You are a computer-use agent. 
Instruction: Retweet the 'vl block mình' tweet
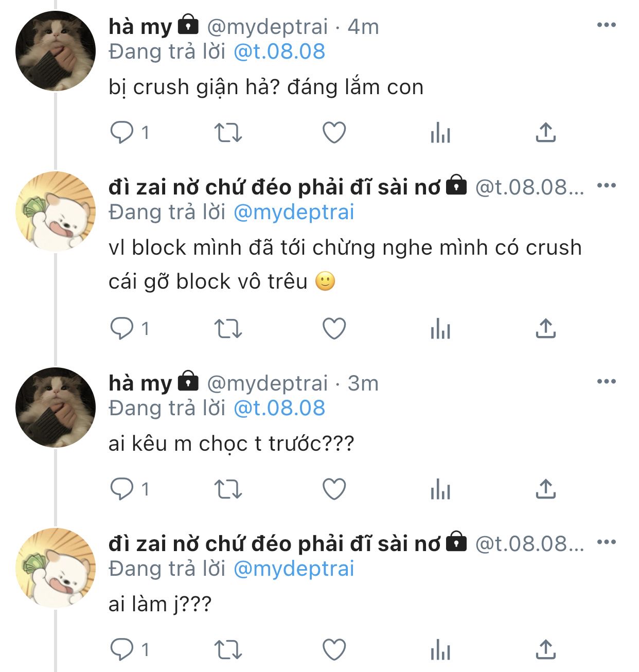pyautogui.click(x=228, y=328)
